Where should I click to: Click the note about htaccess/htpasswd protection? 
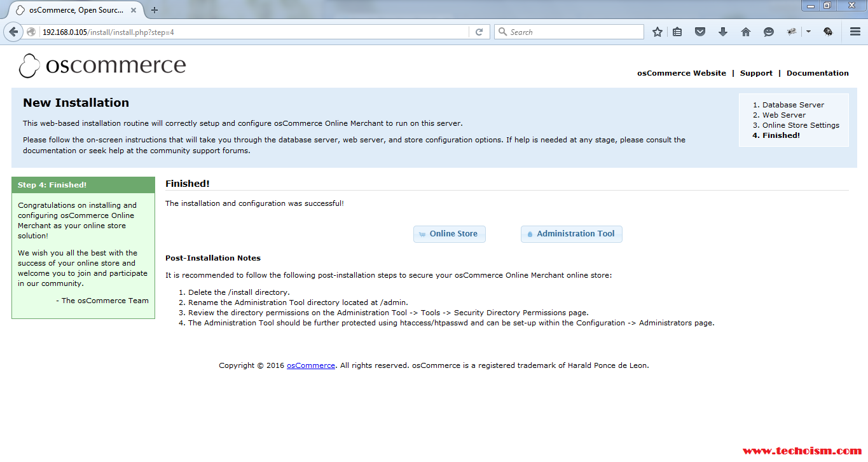(451, 323)
